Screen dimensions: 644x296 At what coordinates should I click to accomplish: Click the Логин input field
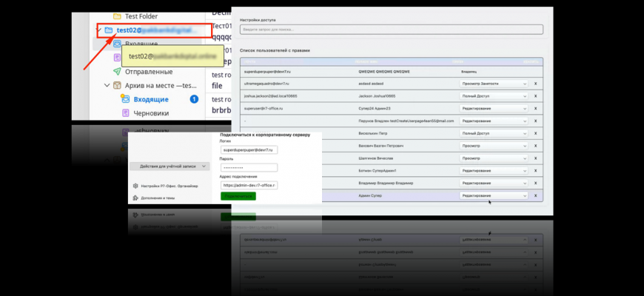coord(249,150)
